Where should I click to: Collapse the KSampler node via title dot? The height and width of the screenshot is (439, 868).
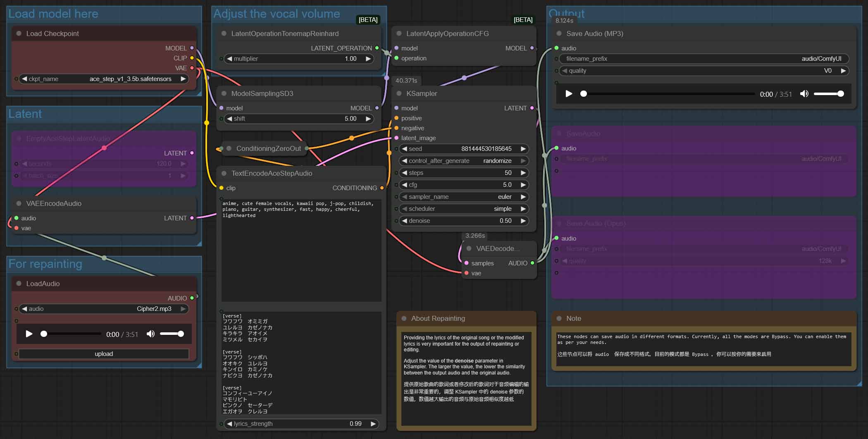[x=399, y=93]
